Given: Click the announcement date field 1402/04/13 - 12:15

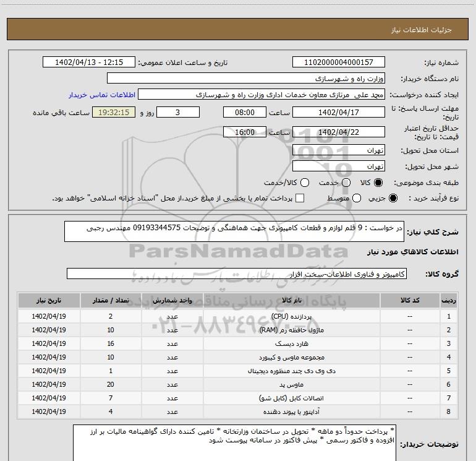Looking at the screenshot, I should pos(89,62).
